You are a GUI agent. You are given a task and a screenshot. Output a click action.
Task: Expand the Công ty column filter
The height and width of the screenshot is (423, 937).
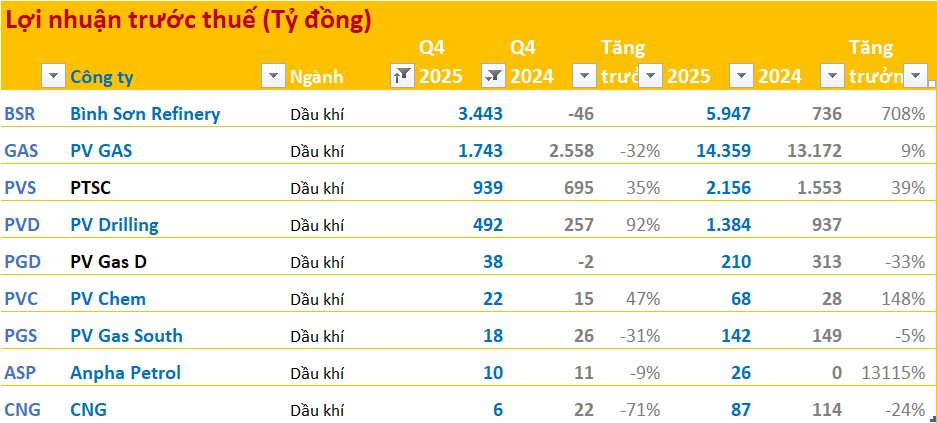[x=272, y=76]
